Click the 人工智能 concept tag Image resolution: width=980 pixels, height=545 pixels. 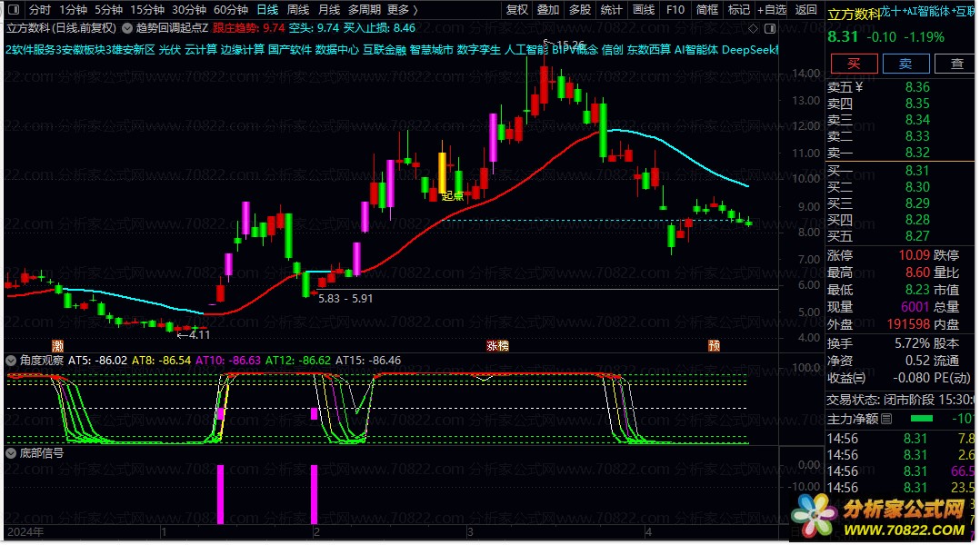(525, 50)
